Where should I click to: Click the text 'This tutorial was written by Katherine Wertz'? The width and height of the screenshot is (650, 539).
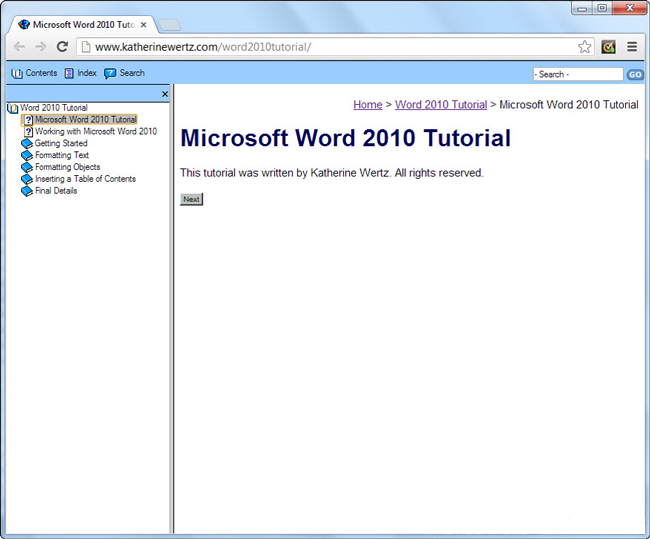pos(286,173)
